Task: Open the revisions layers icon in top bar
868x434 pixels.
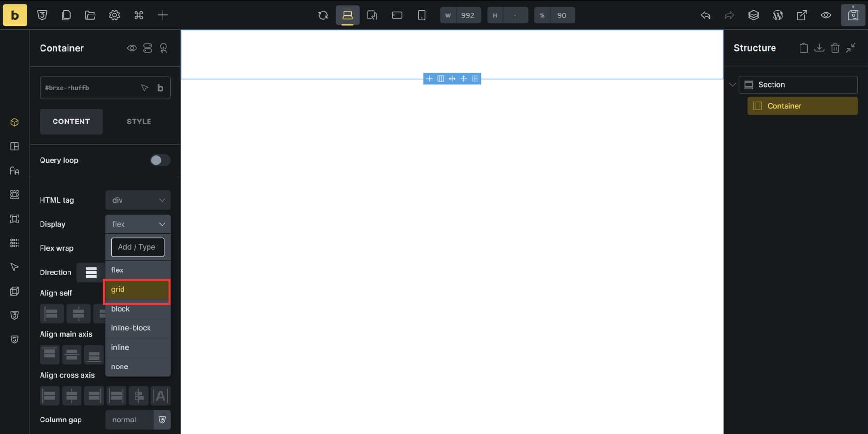Action: (x=754, y=15)
